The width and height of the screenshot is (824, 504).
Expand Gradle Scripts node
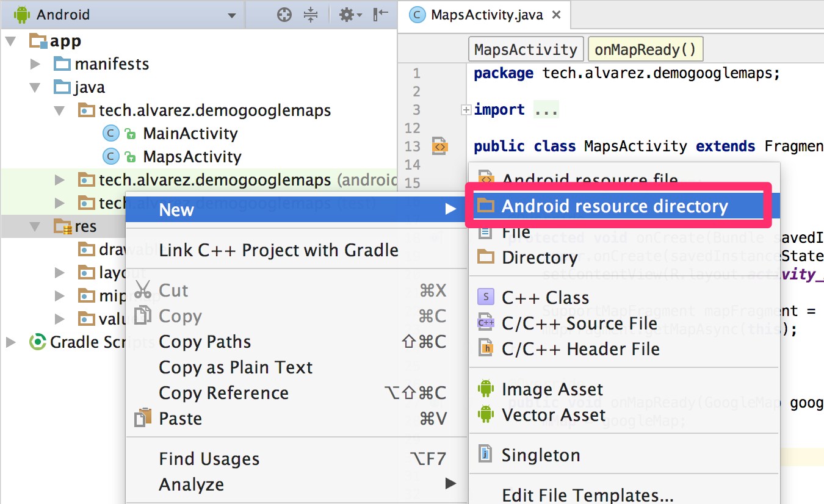pyautogui.click(x=11, y=342)
